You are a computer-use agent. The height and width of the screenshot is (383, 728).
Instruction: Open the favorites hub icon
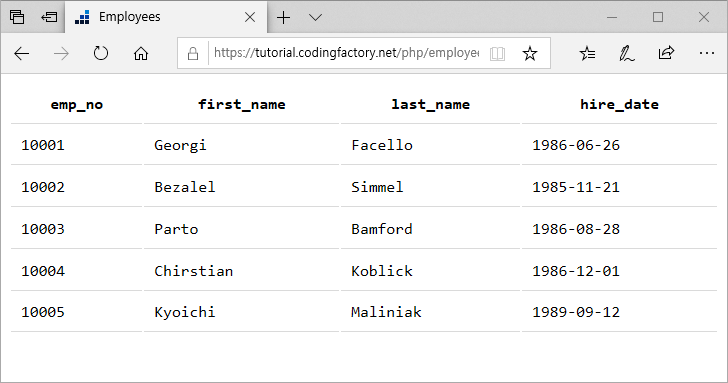click(587, 53)
